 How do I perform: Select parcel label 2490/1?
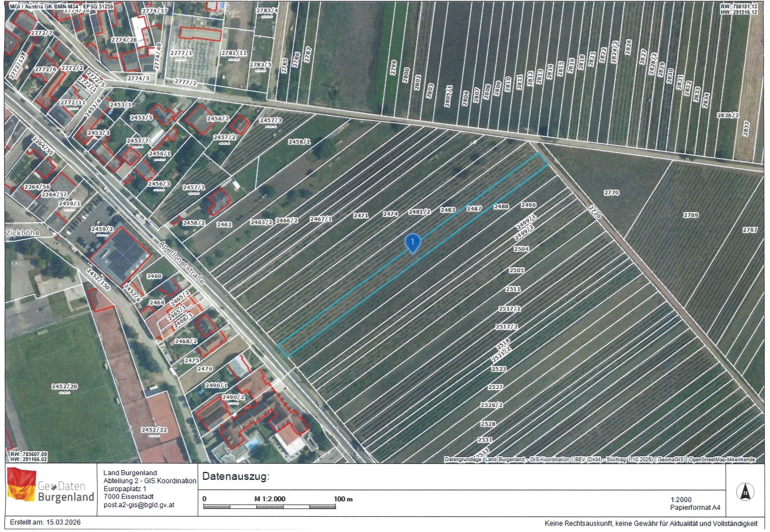pyautogui.click(x=216, y=385)
